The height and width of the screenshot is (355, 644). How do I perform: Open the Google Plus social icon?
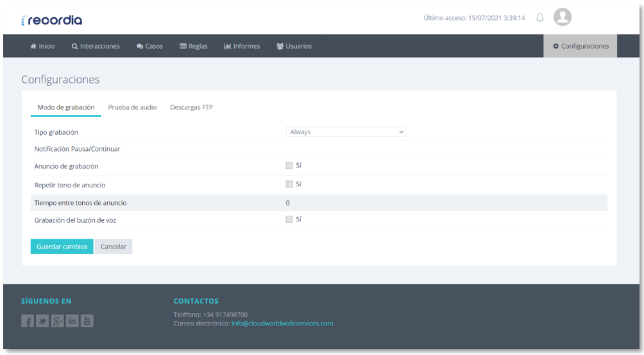click(x=57, y=321)
